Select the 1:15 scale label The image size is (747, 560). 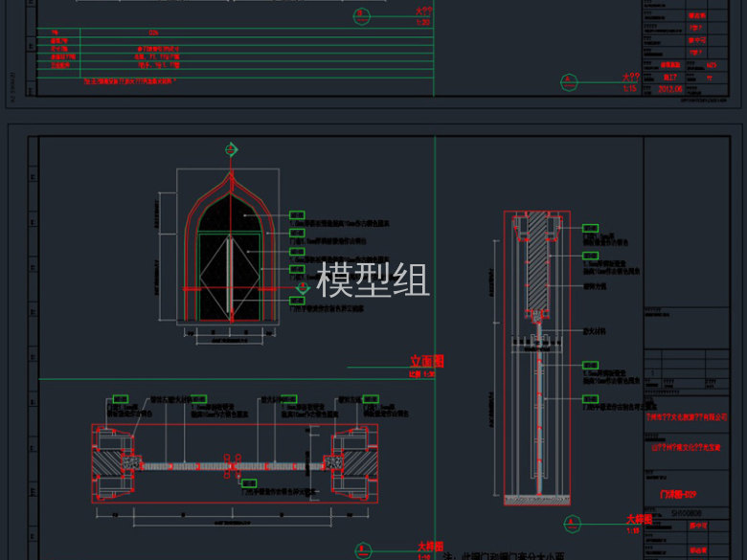(x=629, y=89)
